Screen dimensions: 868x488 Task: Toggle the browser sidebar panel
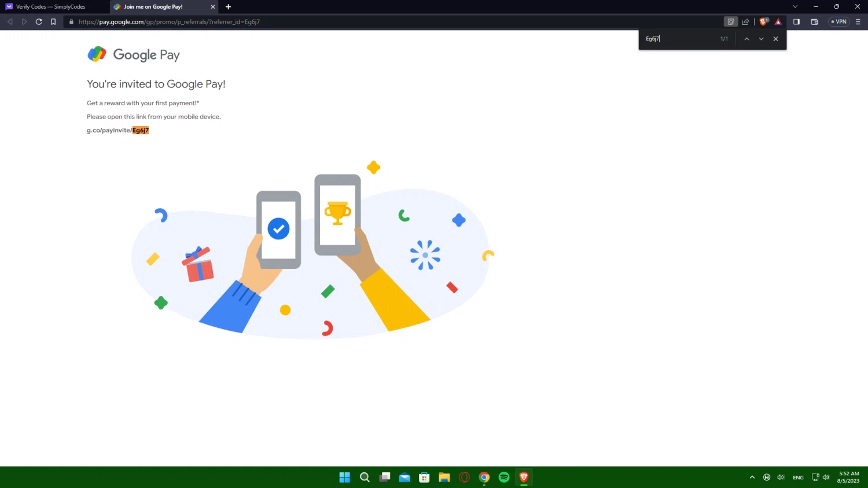796,22
